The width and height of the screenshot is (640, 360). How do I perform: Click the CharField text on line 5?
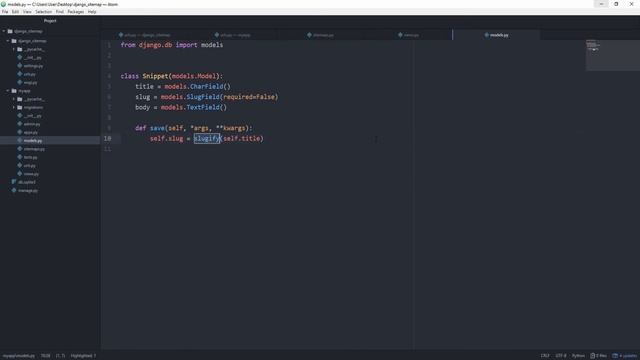point(207,87)
